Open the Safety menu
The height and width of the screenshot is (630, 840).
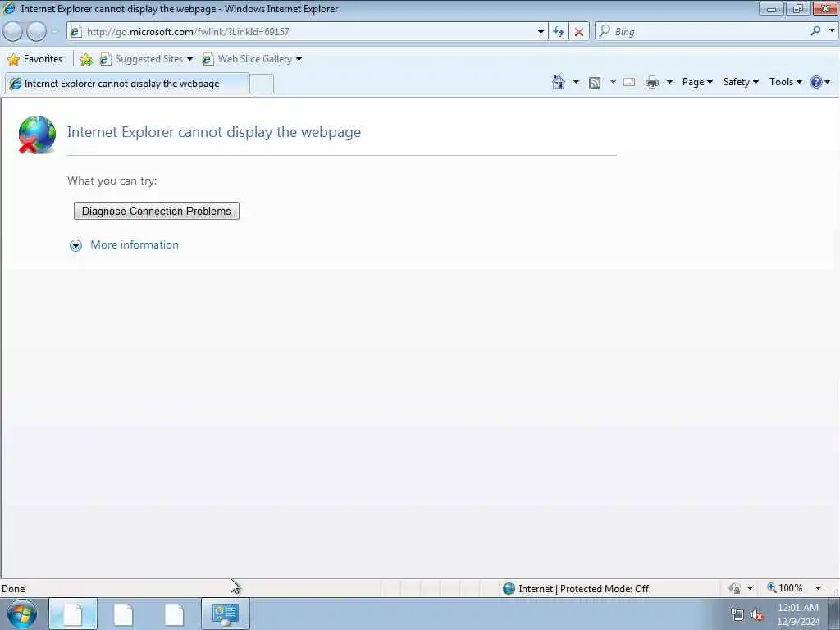pos(741,82)
